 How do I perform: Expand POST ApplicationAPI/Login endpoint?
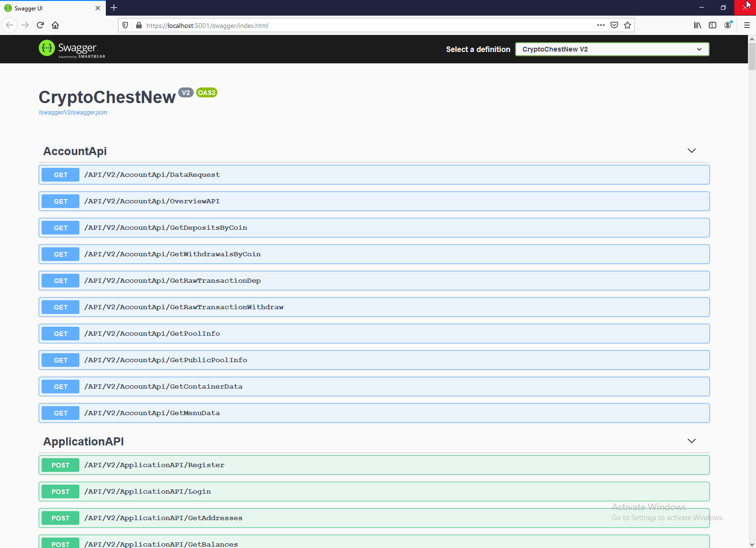(x=374, y=492)
